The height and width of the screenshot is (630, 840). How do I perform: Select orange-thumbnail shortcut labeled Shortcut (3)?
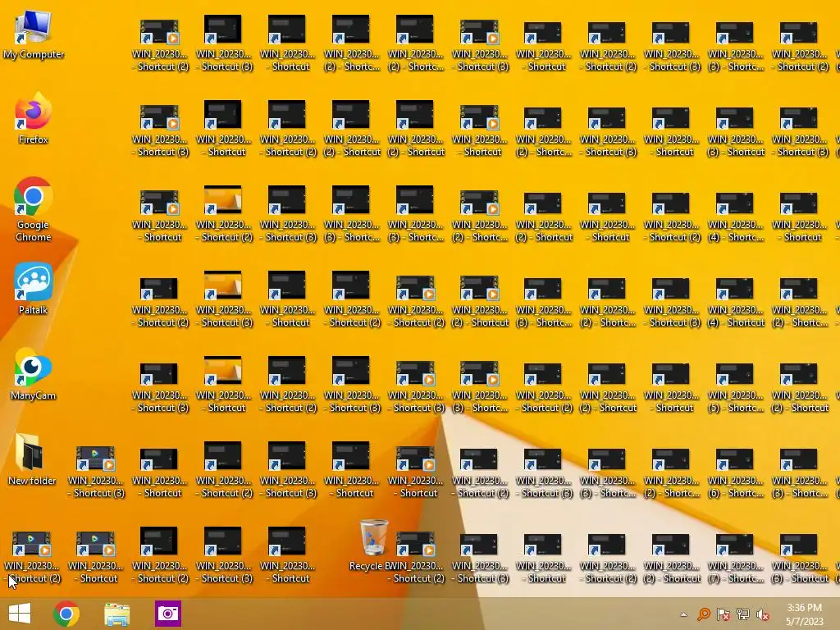point(223,299)
